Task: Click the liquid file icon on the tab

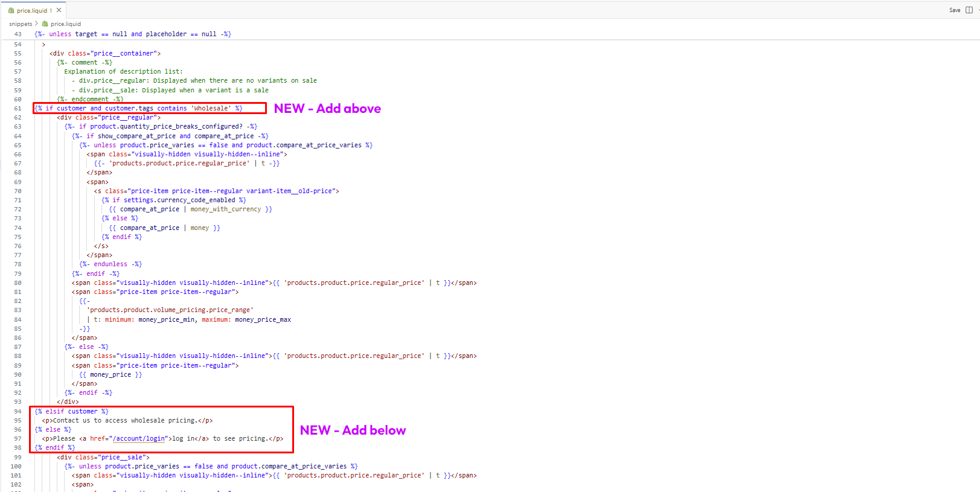Action: (x=11, y=10)
